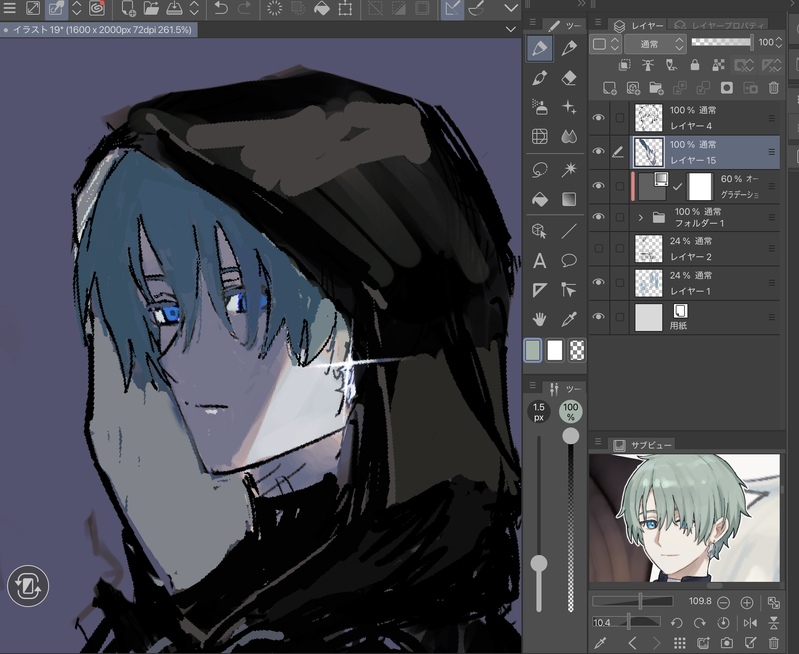This screenshot has height=654, width=799.
Task: Select the Fill bucket tool
Action: pos(540,199)
